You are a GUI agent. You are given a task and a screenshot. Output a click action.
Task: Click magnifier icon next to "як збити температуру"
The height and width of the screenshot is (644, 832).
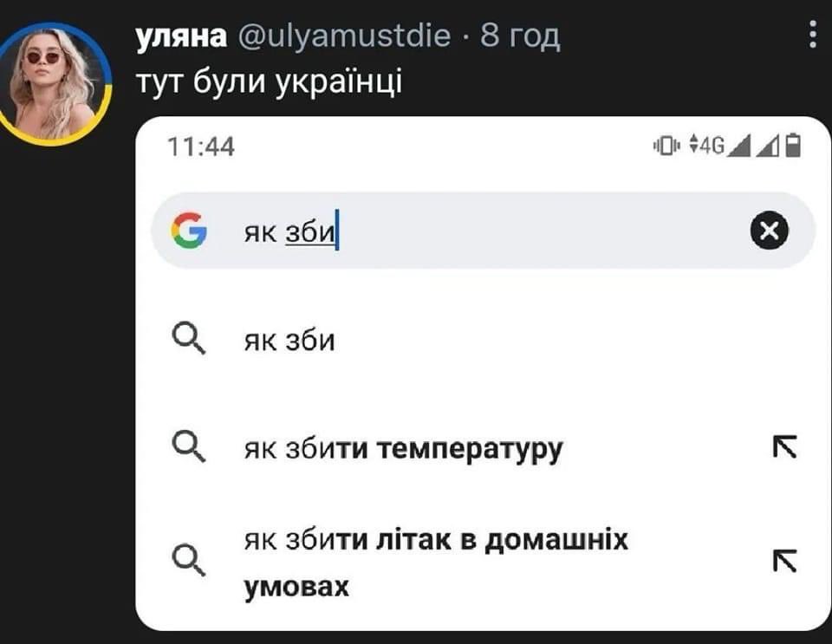pos(188,448)
